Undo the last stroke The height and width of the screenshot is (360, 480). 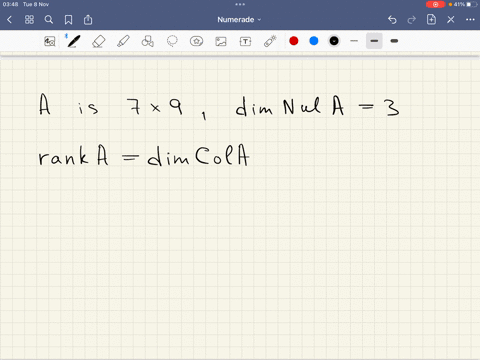click(392, 20)
